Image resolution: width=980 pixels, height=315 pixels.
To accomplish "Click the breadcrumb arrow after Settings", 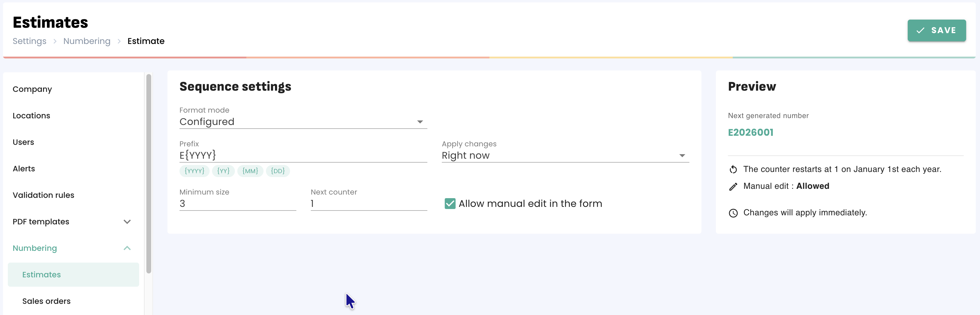I will pyautogui.click(x=55, y=41).
